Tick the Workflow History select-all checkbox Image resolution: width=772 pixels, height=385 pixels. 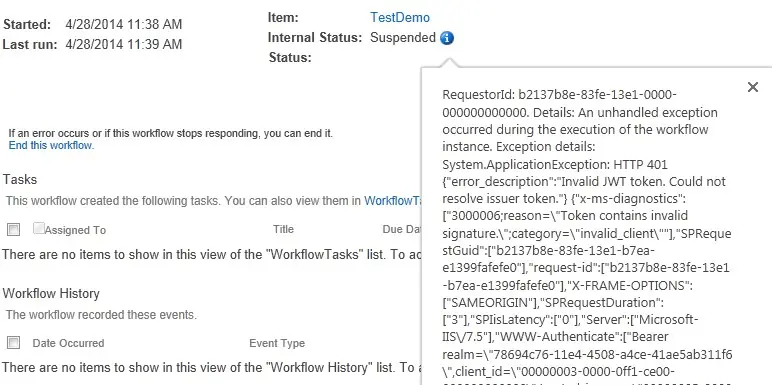tap(14, 343)
